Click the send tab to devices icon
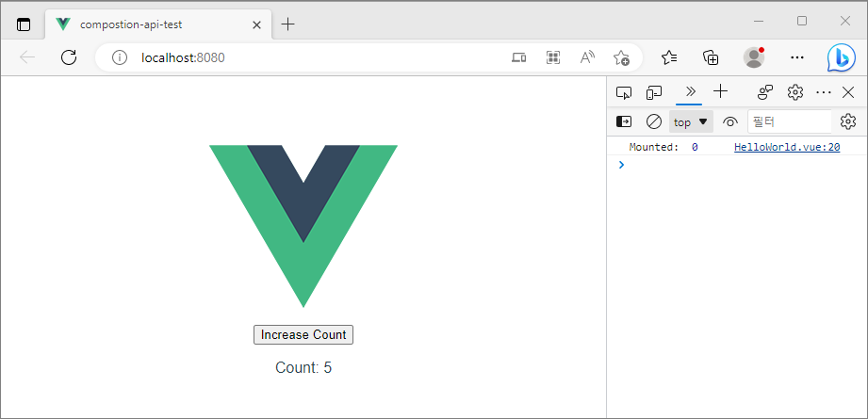Viewport: 868px width, 419px height. [x=518, y=57]
